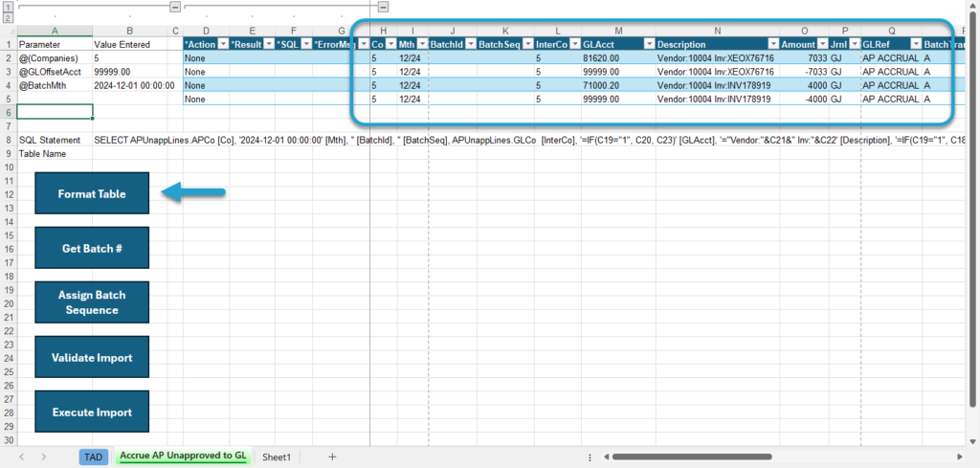The width and height of the screenshot is (980, 468).
Task: Click the horizontal scrollbar thumb
Action: pyautogui.click(x=692, y=457)
